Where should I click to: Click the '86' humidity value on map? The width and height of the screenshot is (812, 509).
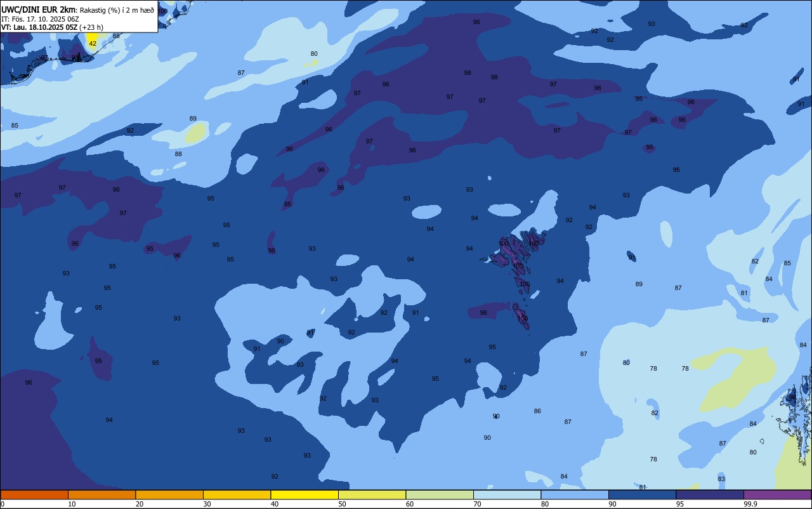coord(537,411)
